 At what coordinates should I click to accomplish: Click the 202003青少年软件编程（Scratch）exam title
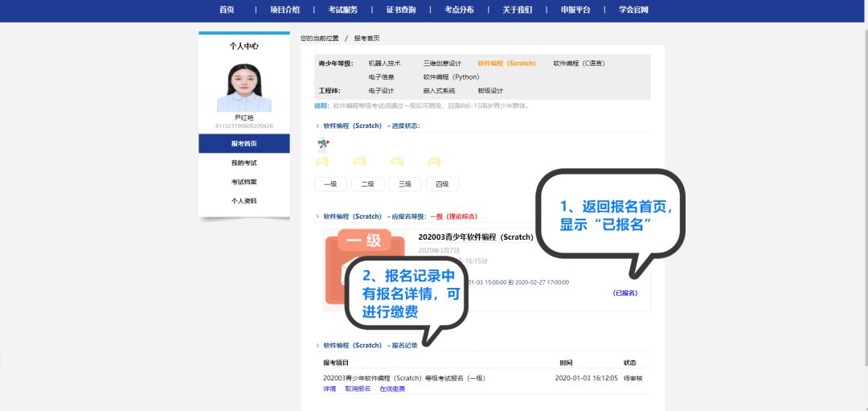[476, 237]
